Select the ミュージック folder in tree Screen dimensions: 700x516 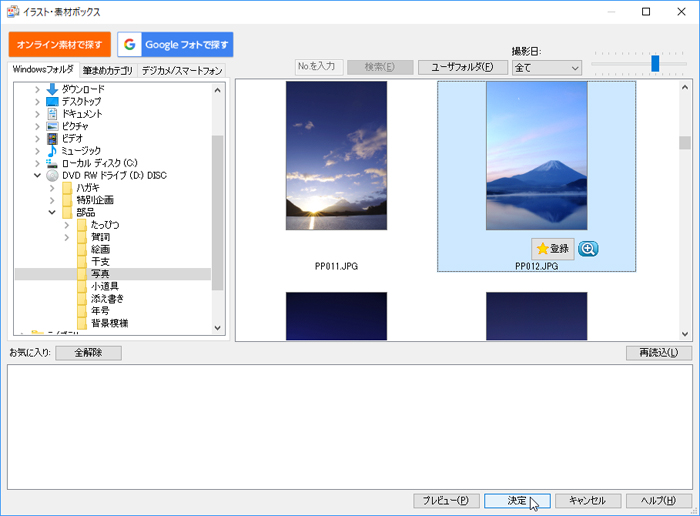81,150
